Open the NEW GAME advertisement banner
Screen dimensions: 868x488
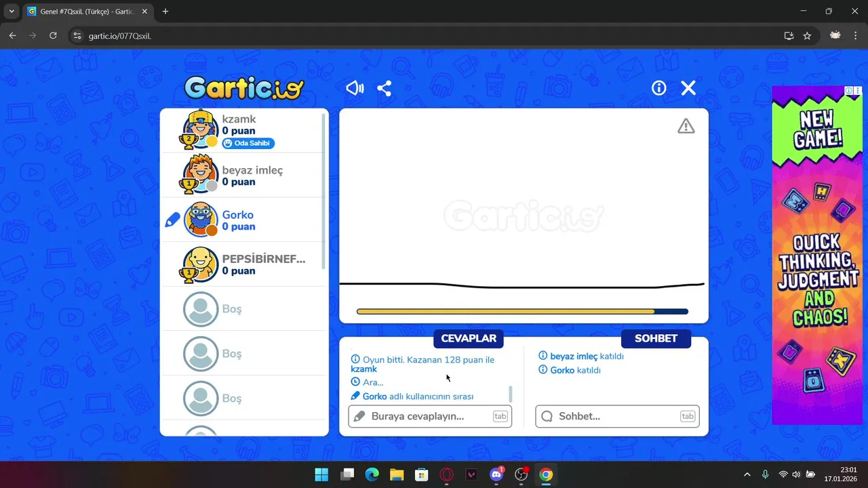(x=817, y=255)
